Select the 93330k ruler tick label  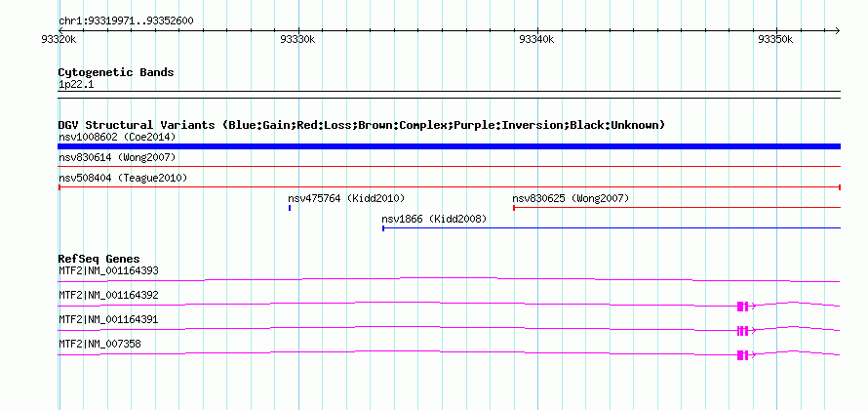(297, 39)
